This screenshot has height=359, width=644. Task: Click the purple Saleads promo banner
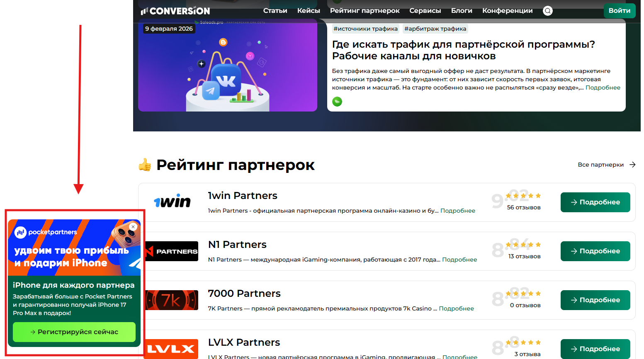coord(228,66)
